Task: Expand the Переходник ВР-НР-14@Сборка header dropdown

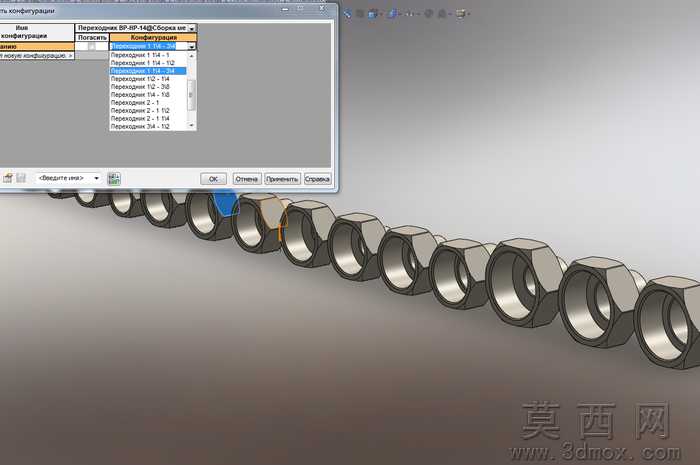Action: pyautogui.click(x=192, y=28)
